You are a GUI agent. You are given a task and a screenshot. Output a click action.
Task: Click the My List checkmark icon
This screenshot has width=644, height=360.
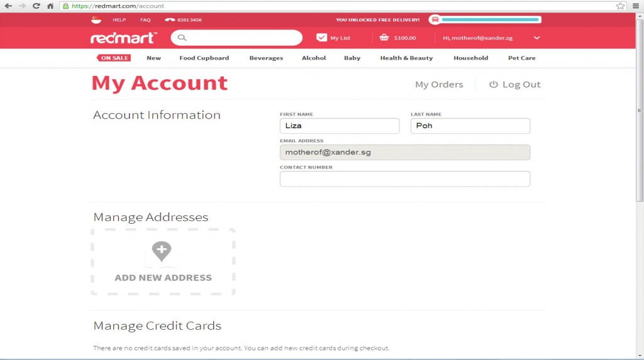(x=321, y=37)
